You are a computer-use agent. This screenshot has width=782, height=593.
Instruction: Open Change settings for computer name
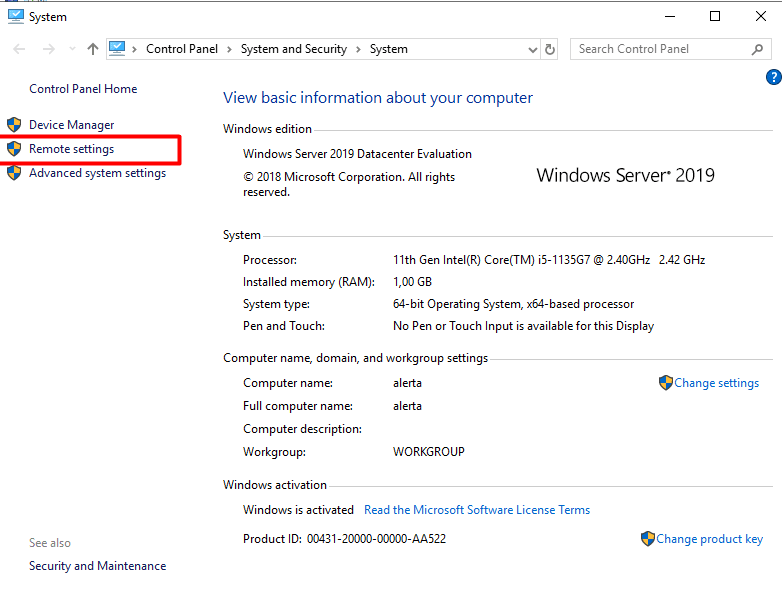pyautogui.click(x=717, y=383)
